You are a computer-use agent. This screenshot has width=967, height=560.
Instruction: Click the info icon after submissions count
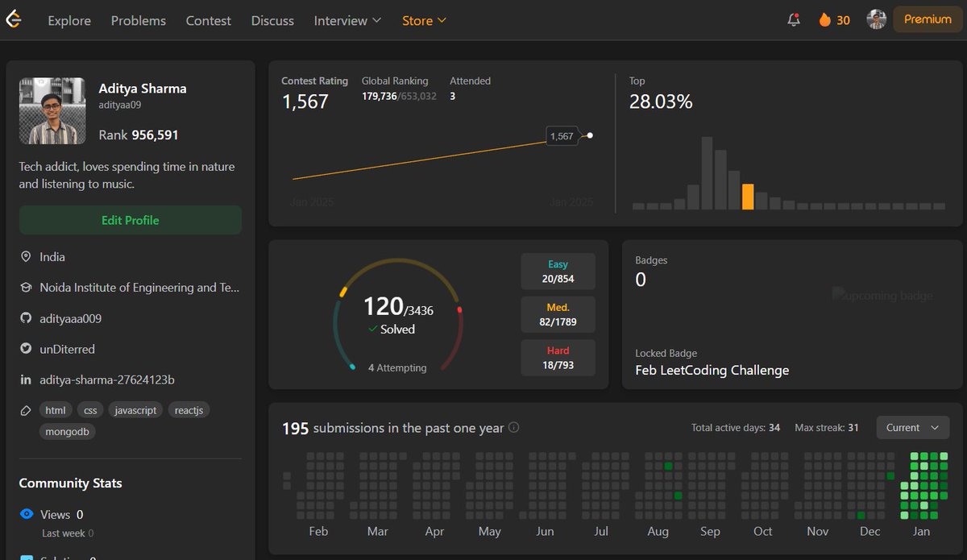513,428
